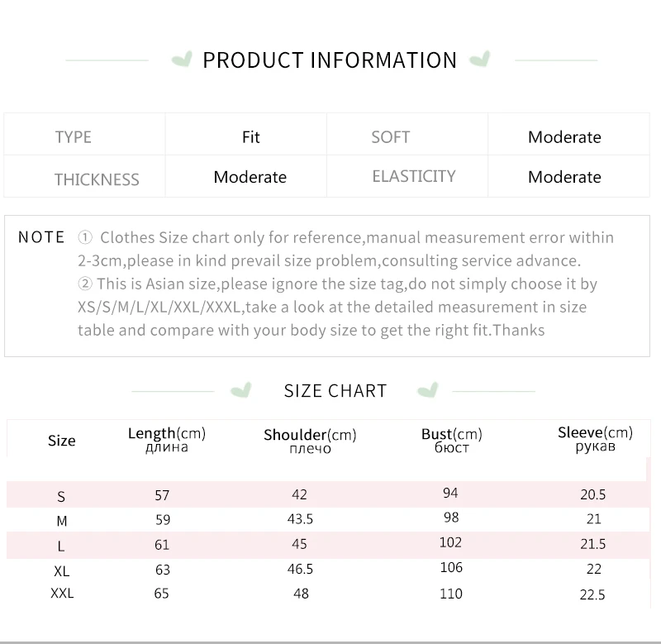The width and height of the screenshot is (661, 644).
Task: Click the Fit value cell
Action: 246,135
